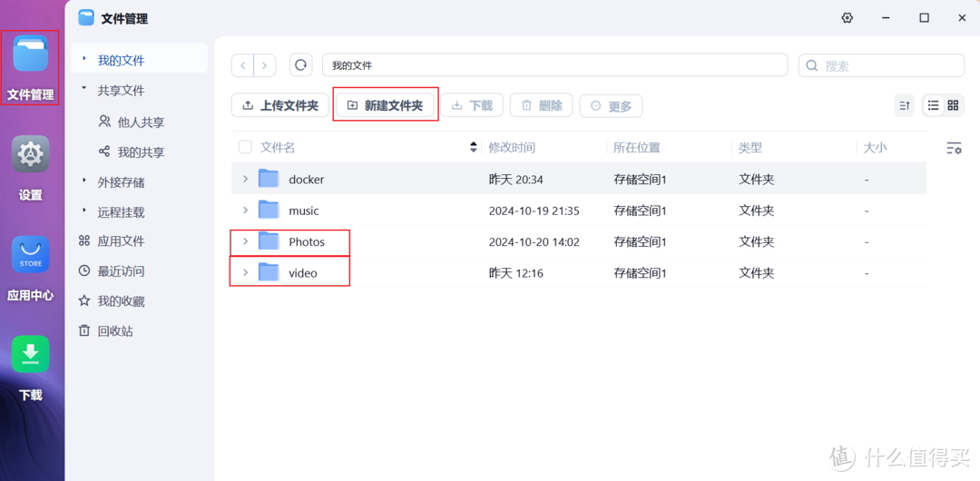Select all files checkbox in header
This screenshot has width=980, height=481.
coord(245,148)
